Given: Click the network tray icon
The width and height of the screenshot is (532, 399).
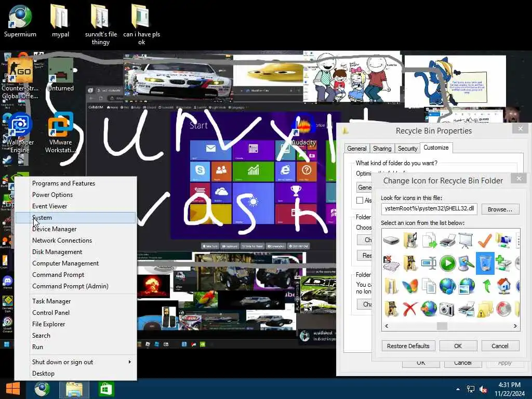Looking at the screenshot, I should coord(471,390).
